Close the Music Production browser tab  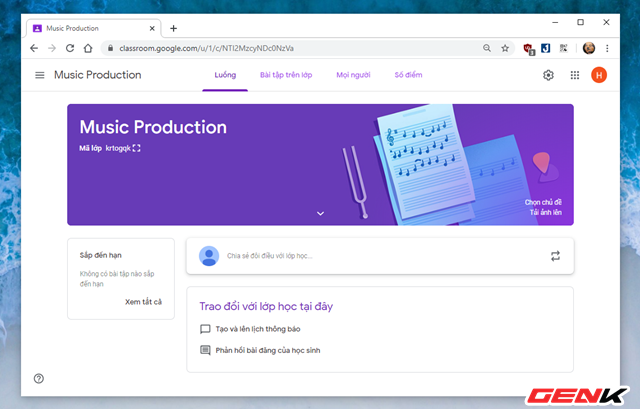pos(152,28)
